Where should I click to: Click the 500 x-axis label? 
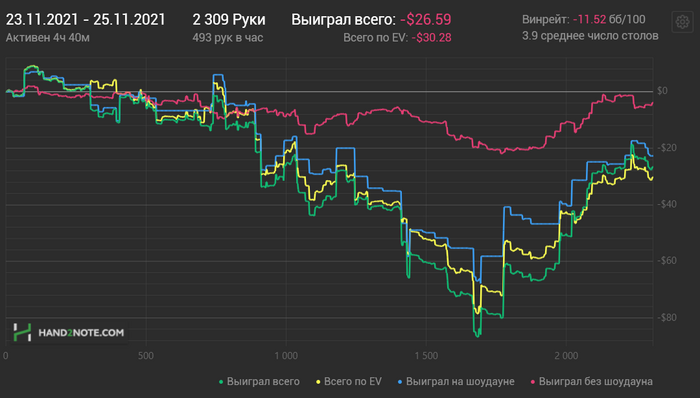[x=146, y=356]
